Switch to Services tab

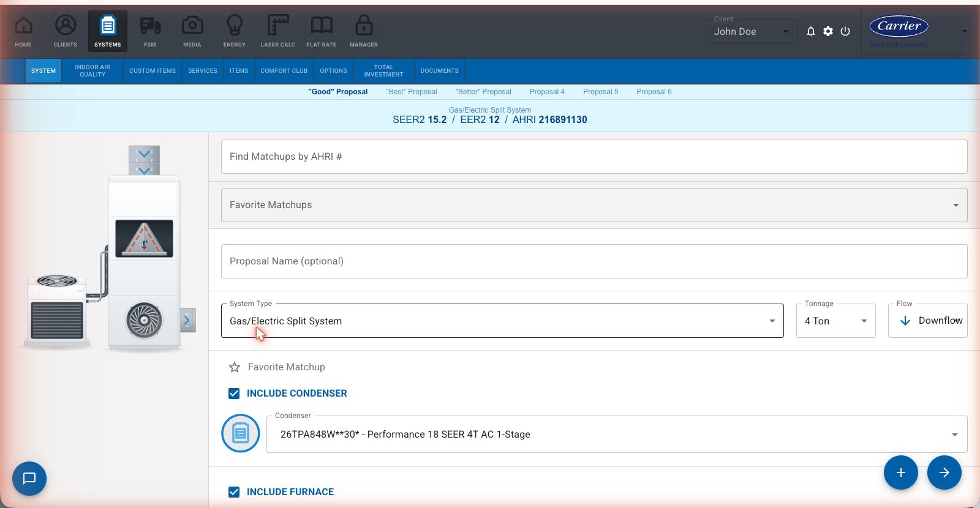pyautogui.click(x=203, y=71)
